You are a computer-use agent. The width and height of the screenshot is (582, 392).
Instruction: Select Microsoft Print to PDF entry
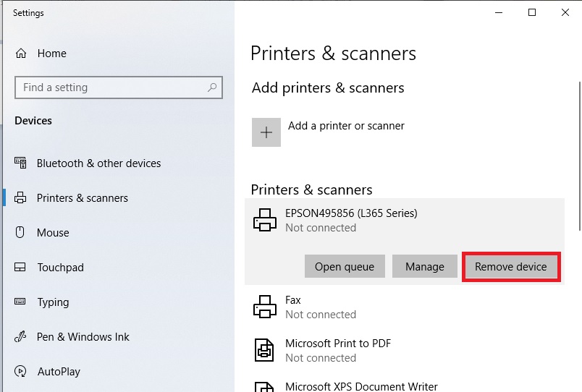[x=405, y=350]
